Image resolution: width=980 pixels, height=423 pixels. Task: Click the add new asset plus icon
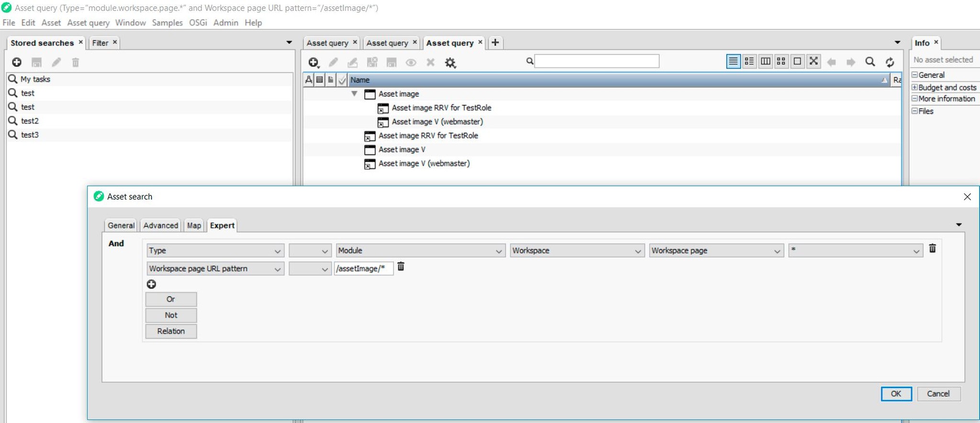pos(313,62)
